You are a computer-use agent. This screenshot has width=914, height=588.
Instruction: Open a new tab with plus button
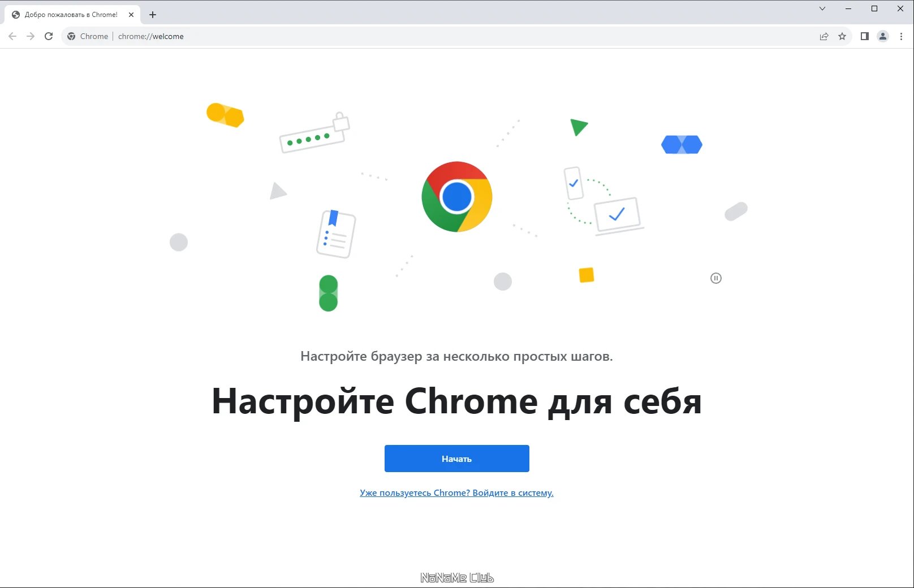153,15
